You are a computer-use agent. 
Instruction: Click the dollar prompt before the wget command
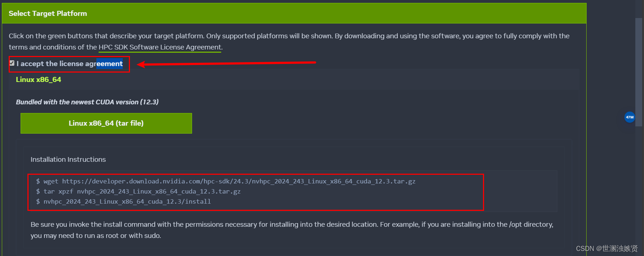point(38,181)
